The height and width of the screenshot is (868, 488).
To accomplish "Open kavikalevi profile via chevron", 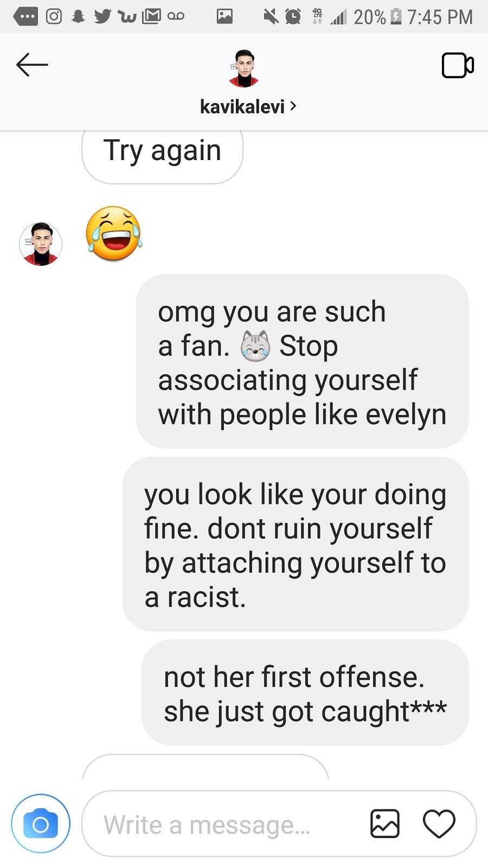I will tap(293, 106).
